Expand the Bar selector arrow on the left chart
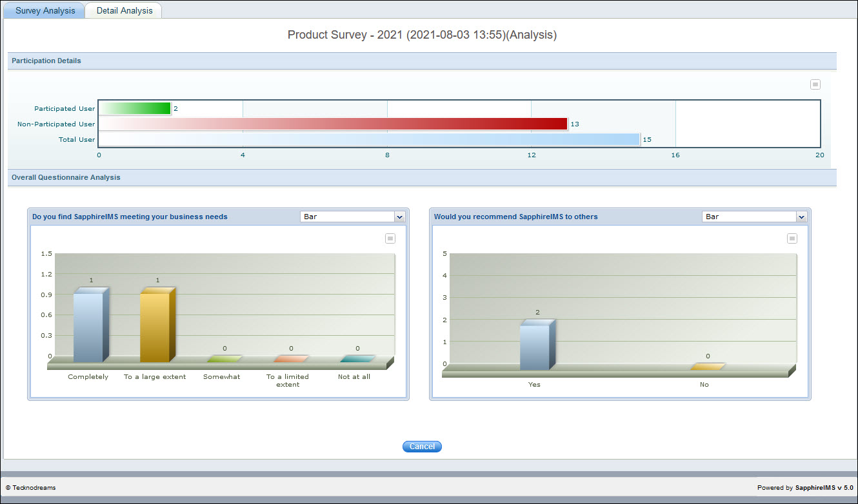 (x=399, y=217)
